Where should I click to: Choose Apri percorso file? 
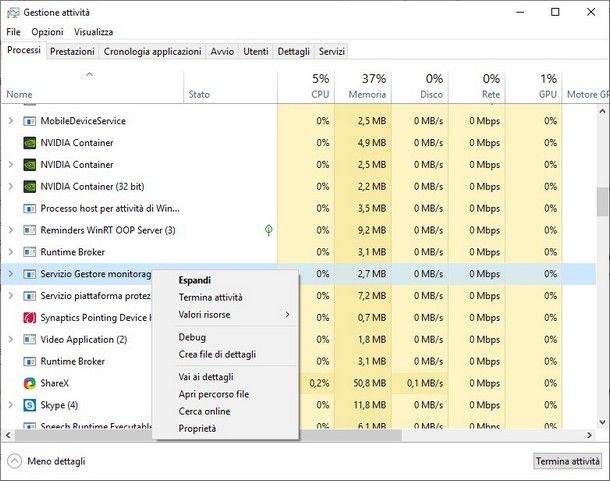pos(226,394)
